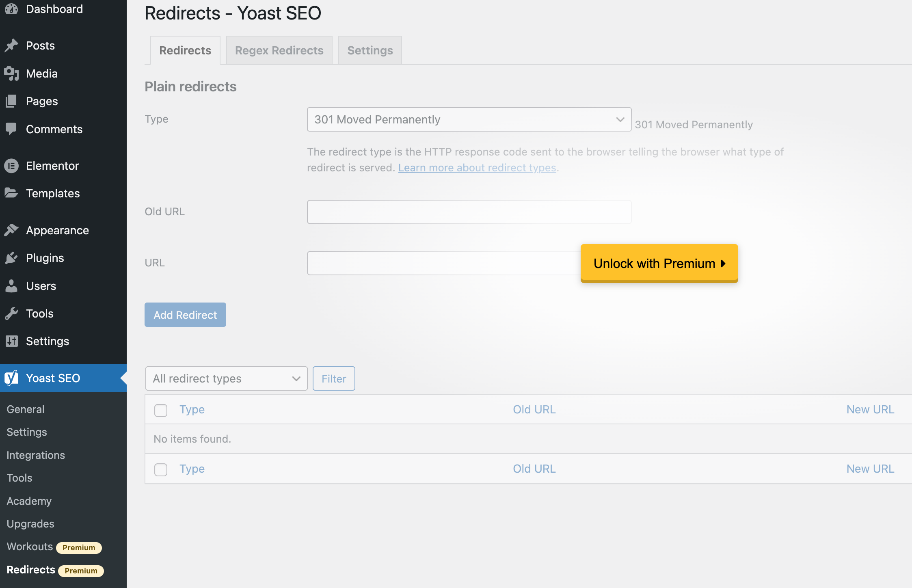Click the Yoast SEO sidebar icon

(11, 378)
